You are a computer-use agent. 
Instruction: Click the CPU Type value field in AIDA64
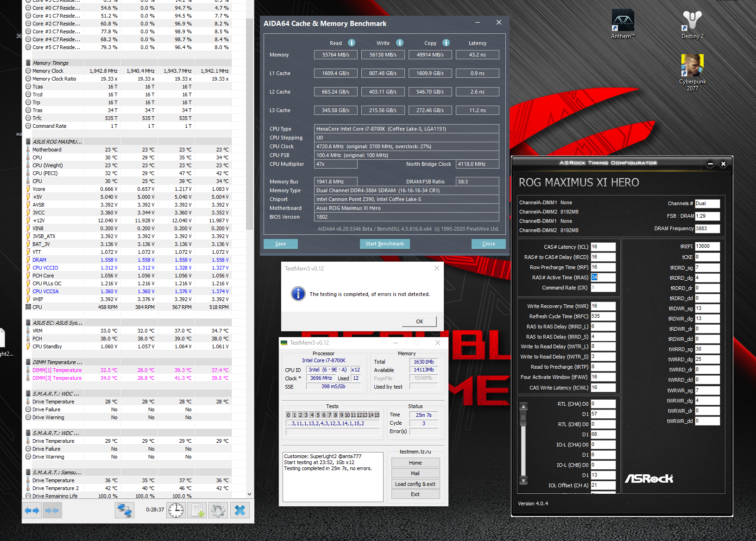click(x=407, y=129)
